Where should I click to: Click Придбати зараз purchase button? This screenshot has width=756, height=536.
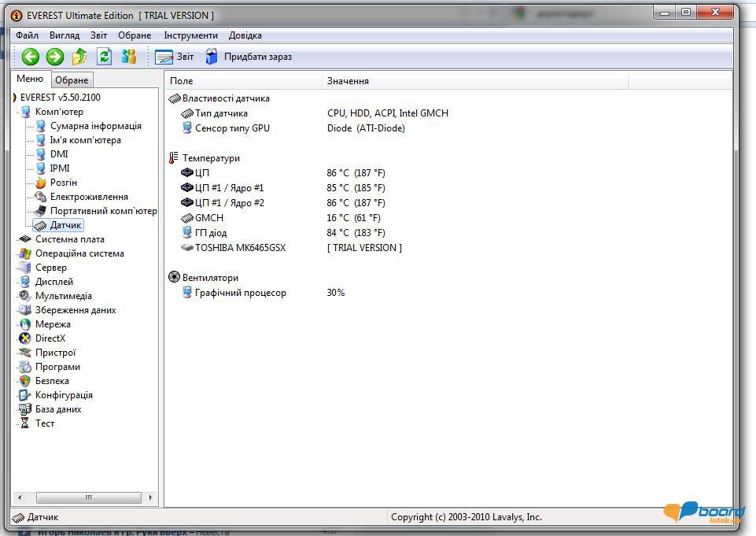tap(249, 57)
